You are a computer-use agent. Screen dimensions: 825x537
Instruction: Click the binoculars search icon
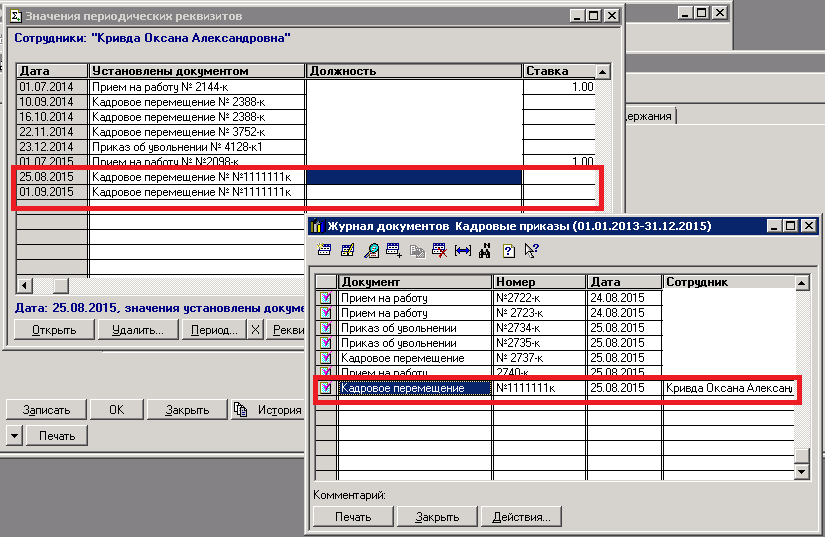coord(486,251)
